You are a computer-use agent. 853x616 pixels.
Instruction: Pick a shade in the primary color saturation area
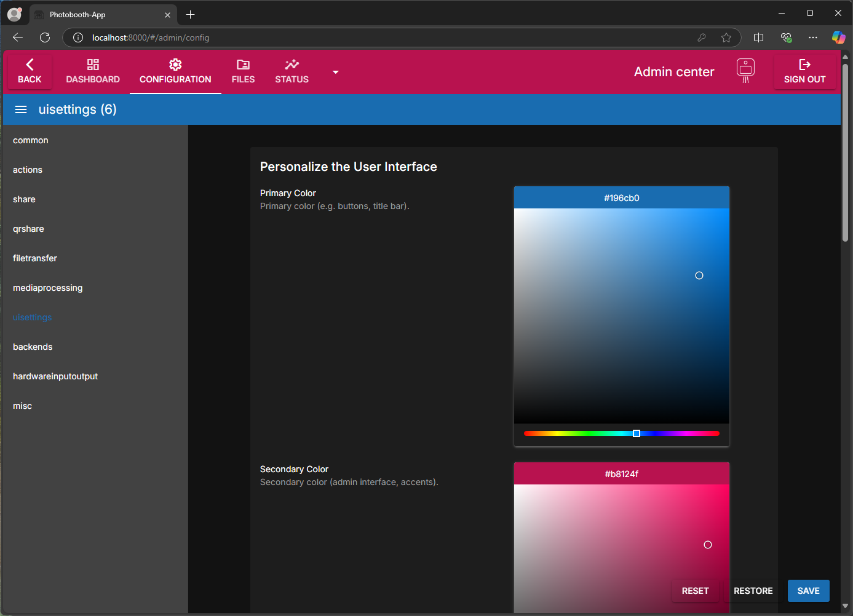click(622, 316)
